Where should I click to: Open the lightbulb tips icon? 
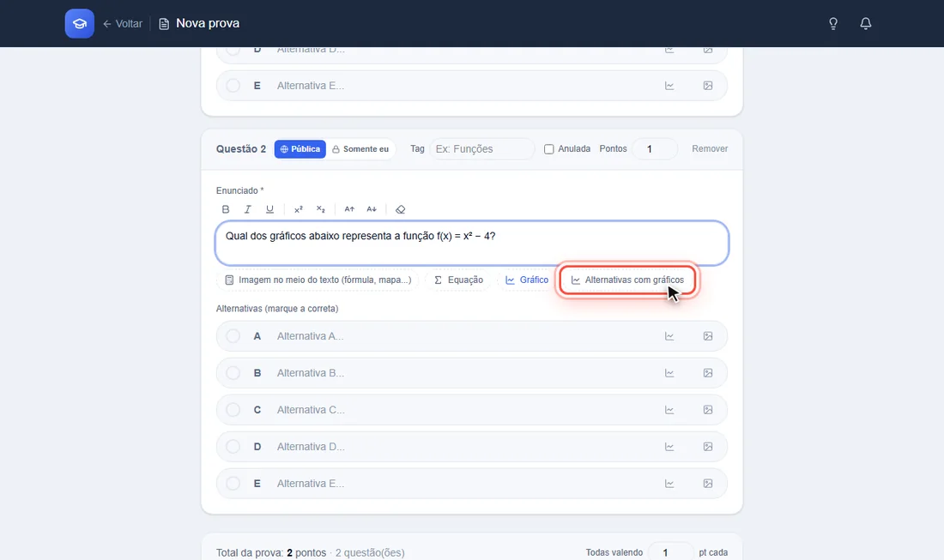(x=833, y=23)
